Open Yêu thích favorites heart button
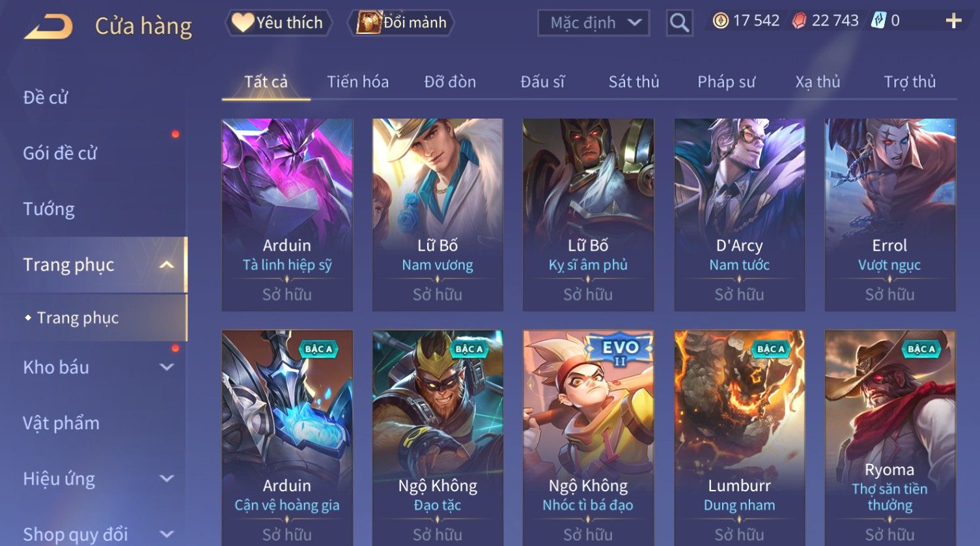The height and width of the screenshot is (546, 980). pos(278,23)
